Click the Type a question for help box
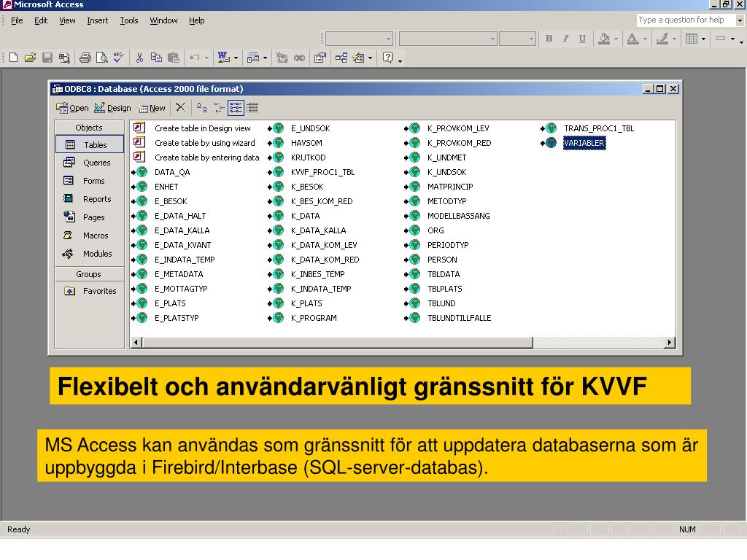Viewport: 747px width, 560px height. [686, 20]
